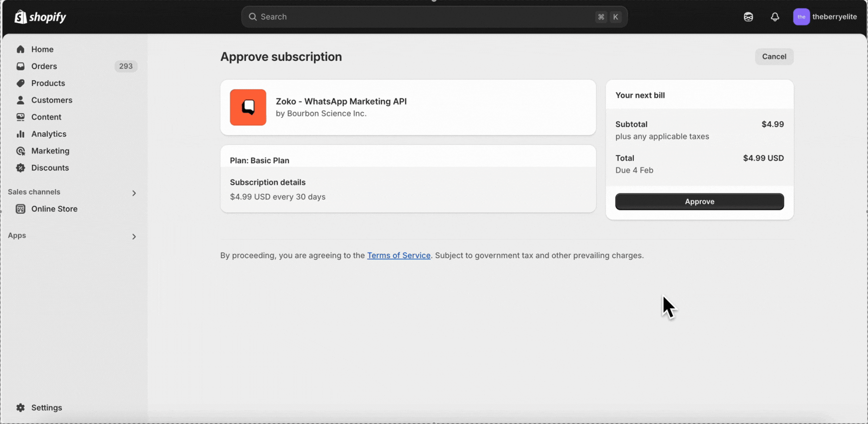Click 'by Bourbon Science Inc.' text
Screen dimensions: 868x424
[321, 114]
